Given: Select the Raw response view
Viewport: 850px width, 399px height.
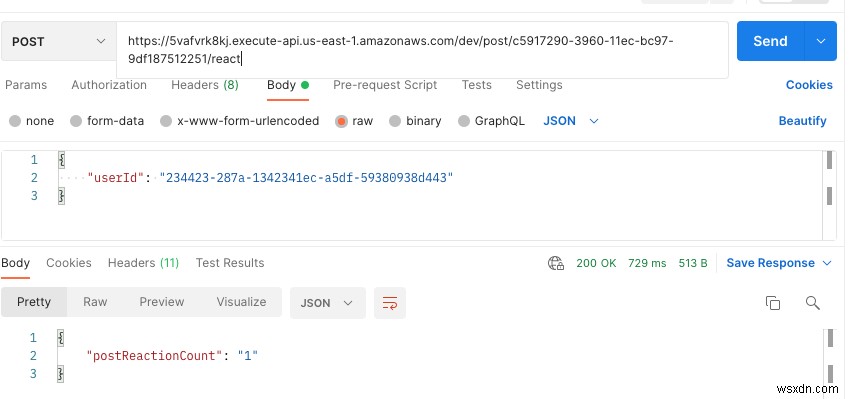Looking at the screenshot, I should pyautogui.click(x=95, y=302).
